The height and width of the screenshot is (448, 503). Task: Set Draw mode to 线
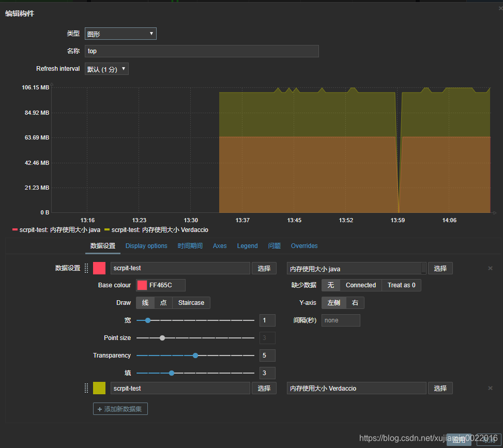click(x=145, y=303)
